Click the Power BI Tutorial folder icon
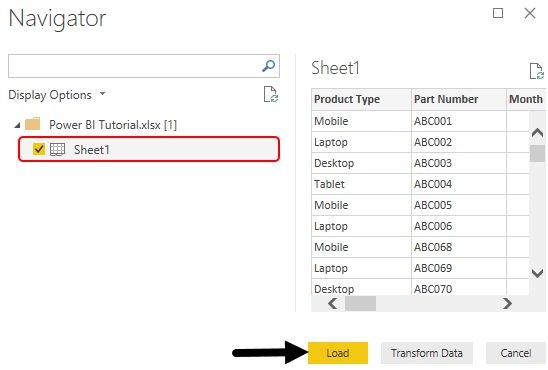548x370 pixels. point(33,124)
